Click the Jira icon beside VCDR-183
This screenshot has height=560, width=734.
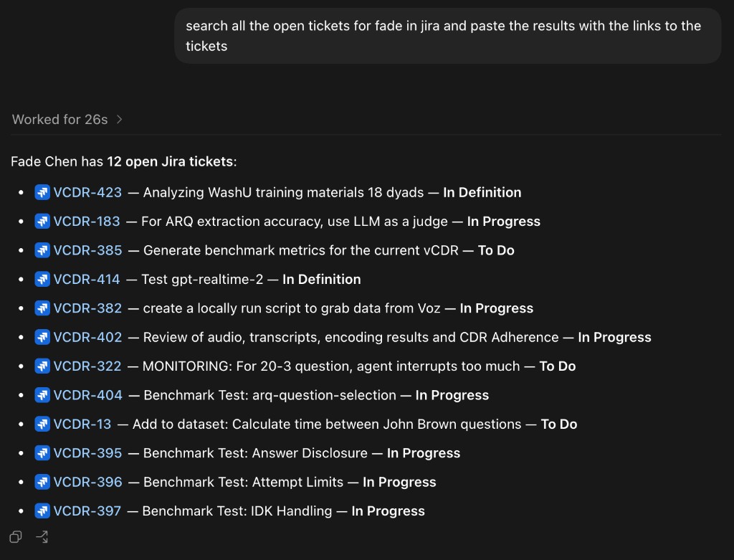(x=42, y=222)
